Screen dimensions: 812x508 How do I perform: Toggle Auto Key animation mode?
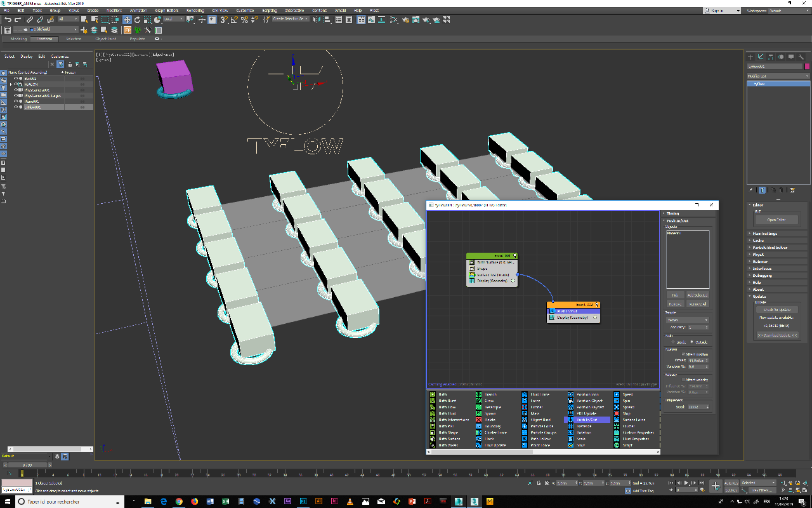click(x=731, y=483)
